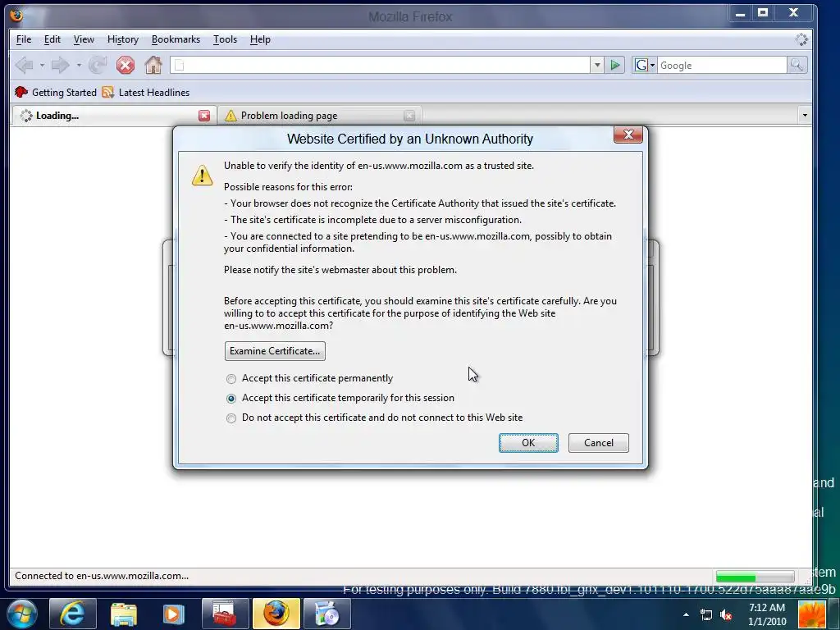Image resolution: width=840 pixels, height=630 pixels.
Task: Click the page loading progress bar
Action: pos(755,577)
